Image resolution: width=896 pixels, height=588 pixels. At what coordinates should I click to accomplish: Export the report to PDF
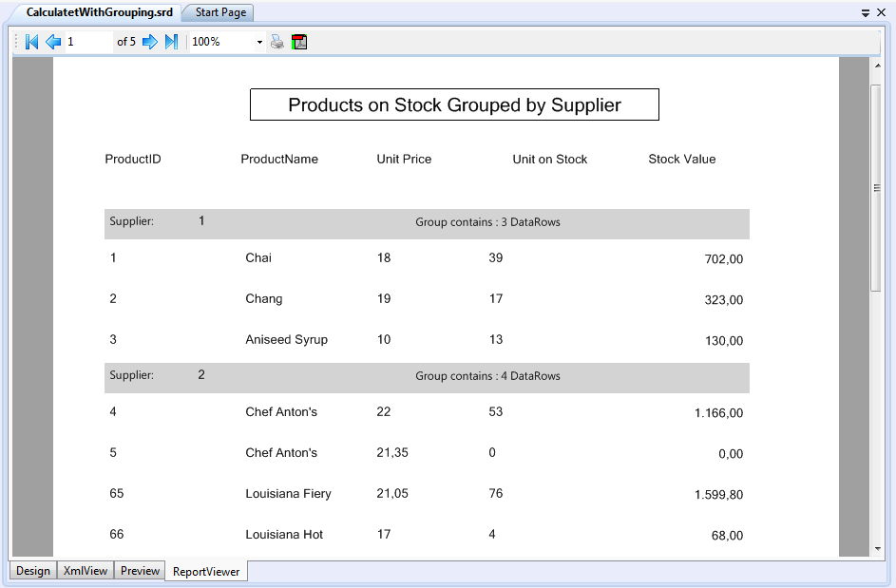click(x=299, y=42)
